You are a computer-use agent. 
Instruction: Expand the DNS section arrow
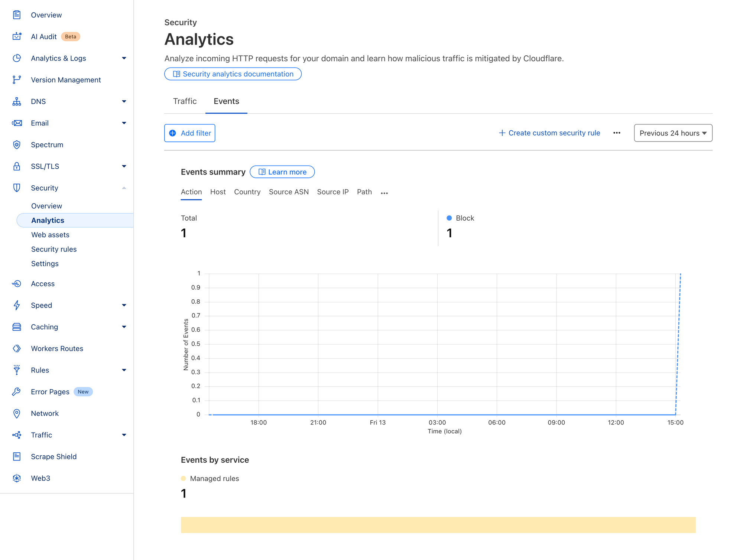click(x=124, y=101)
